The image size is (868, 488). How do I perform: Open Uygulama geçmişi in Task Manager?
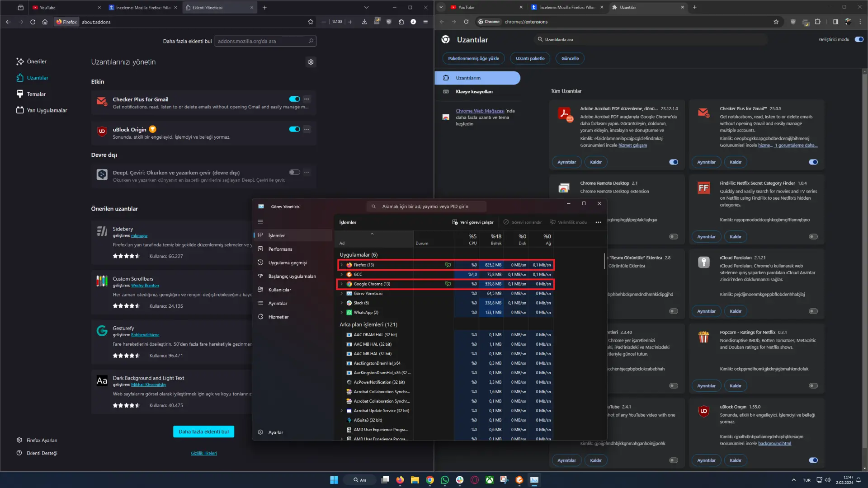293,263
